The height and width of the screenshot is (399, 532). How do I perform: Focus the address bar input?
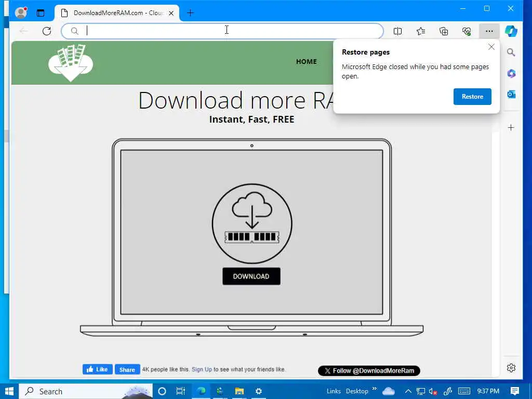click(x=222, y=31)
